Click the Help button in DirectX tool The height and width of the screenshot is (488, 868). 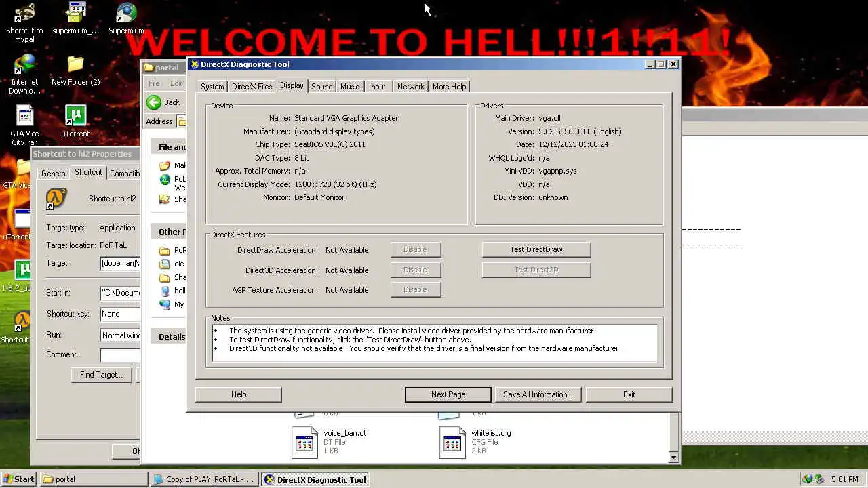(239, 394)
